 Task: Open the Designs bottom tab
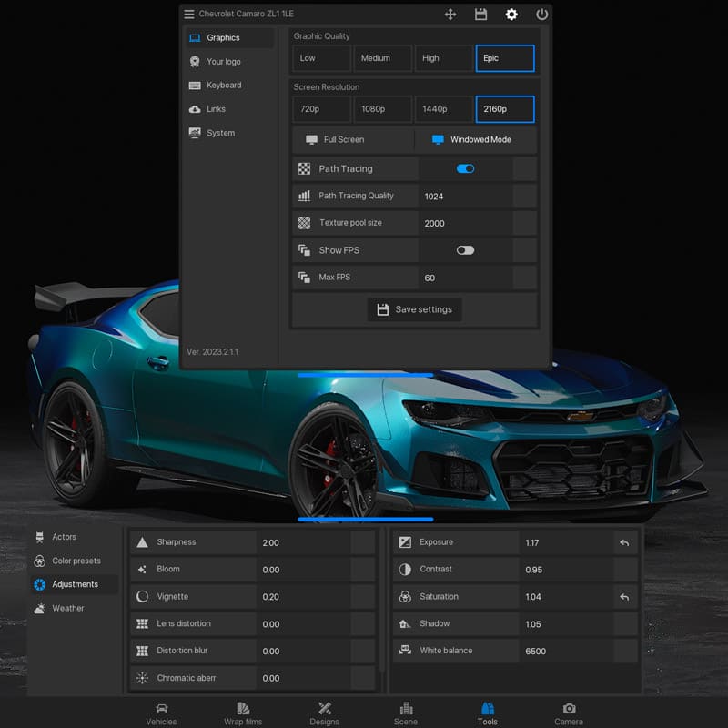click(x=325, y=713)
